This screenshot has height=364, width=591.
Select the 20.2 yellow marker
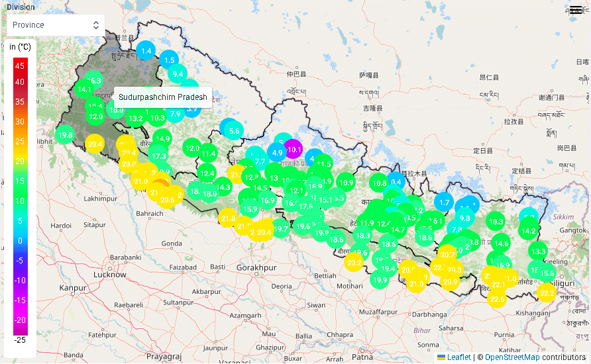pos(354,262)
